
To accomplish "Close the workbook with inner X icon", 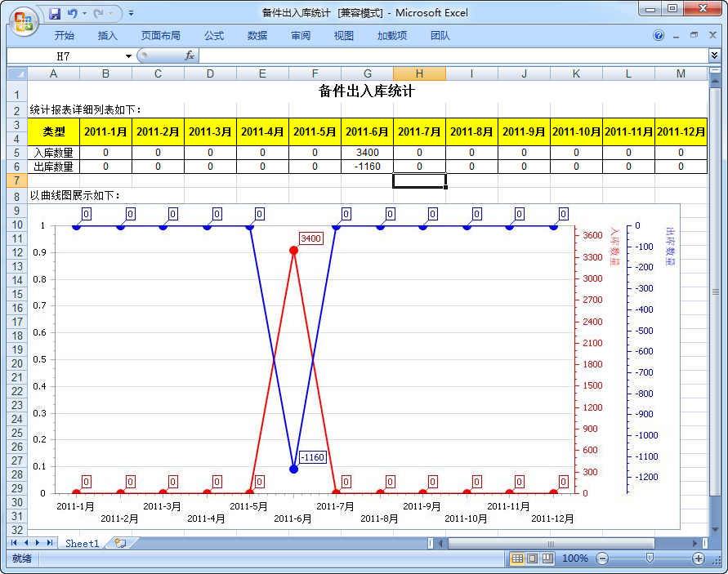I will coord(713,35).
